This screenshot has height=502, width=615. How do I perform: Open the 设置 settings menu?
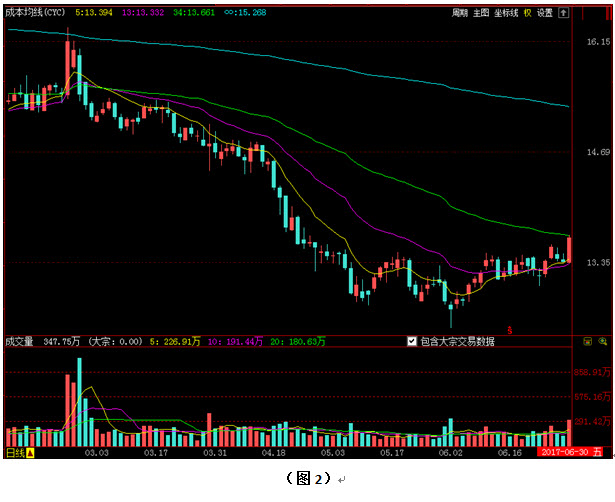pos(545,14)
